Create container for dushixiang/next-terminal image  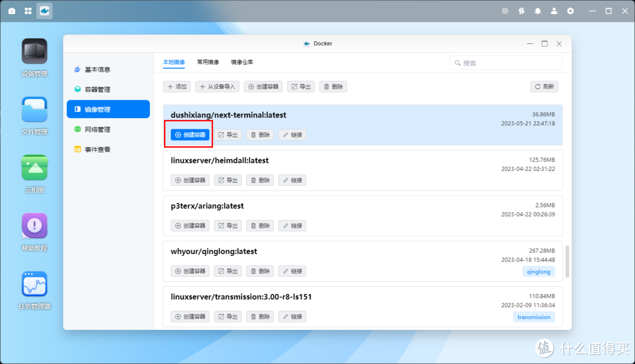[x=190, y=135]
